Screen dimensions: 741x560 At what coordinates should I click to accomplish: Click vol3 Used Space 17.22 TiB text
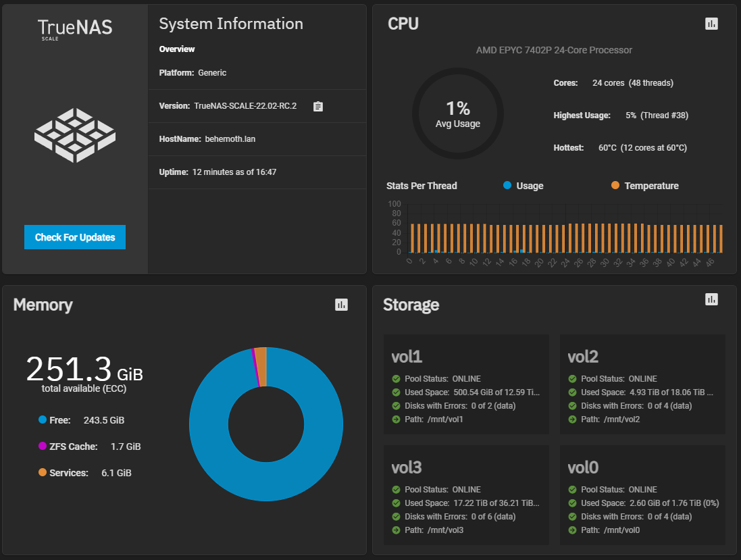click(x=496, y=503)
